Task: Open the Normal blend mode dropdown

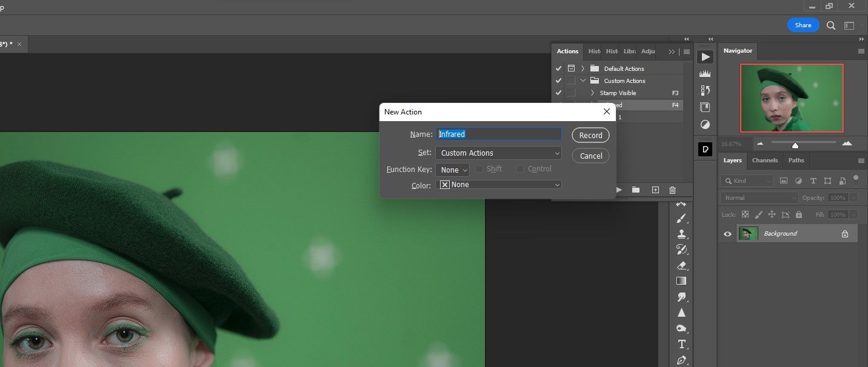Action: point(760,197)
